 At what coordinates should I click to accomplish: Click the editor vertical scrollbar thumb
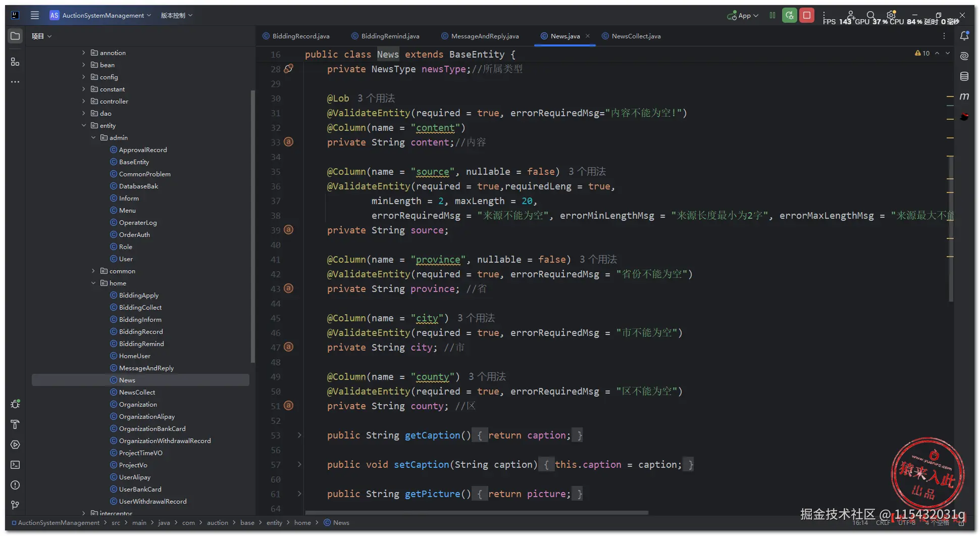click(x=951, y=230)
